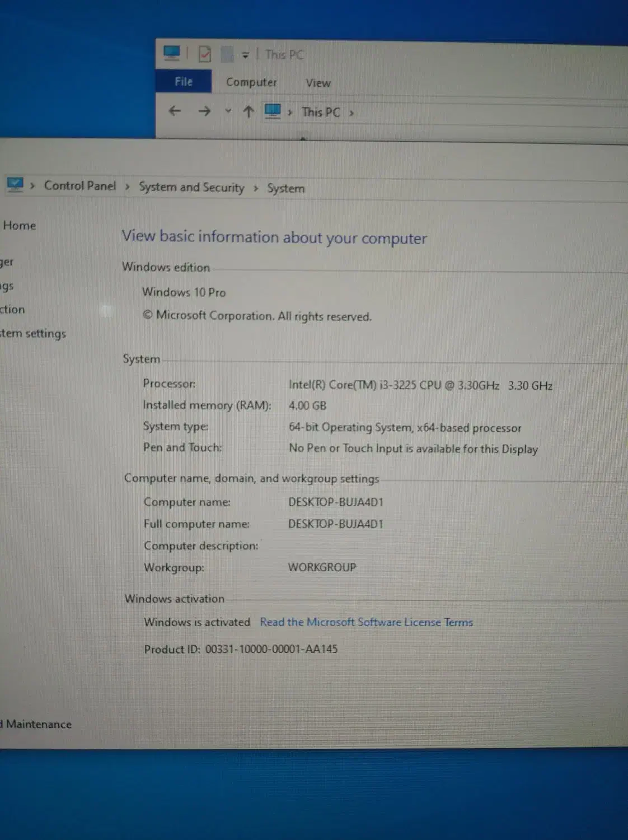This screenshot has height=840, width=628.
Task: Click the Full computer name value DESKTOP-BUJA4D1
Action: coord(335,524)
